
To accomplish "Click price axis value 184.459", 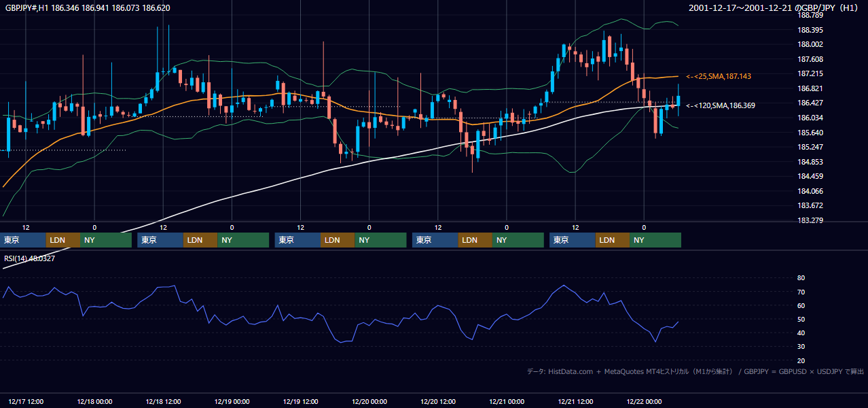I will point(810,176).
